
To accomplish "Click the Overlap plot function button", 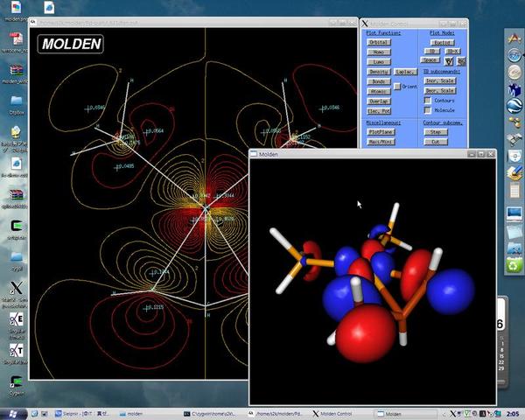I will 379,101.
